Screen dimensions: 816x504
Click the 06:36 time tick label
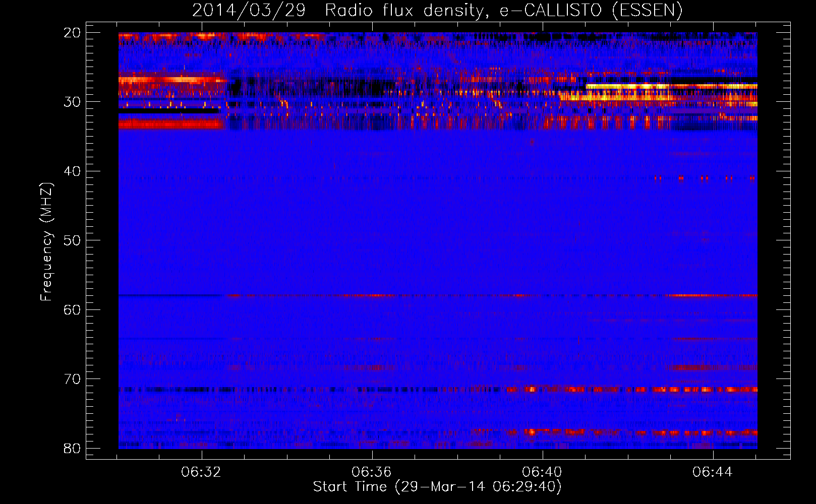tap(372, 472)
